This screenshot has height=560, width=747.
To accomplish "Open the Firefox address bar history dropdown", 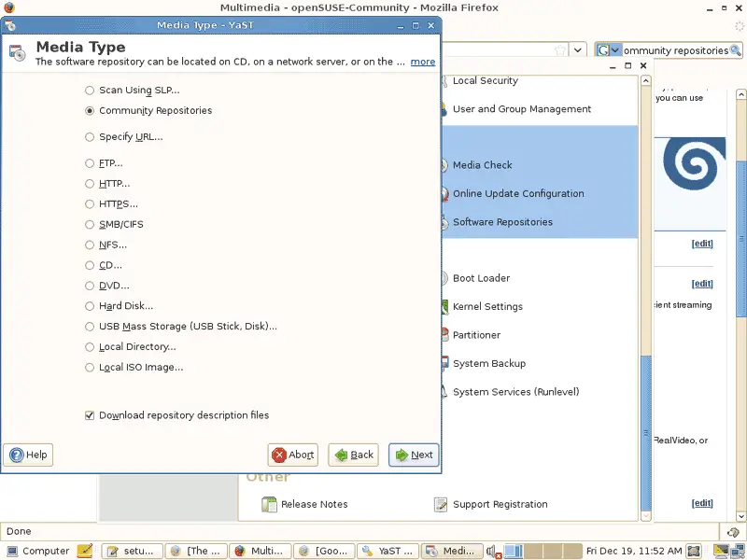I will (x=578, y=49).
